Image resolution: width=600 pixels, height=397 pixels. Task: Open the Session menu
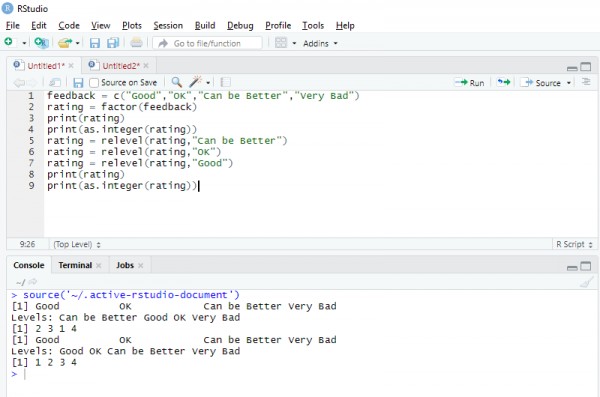pos(168,26)
